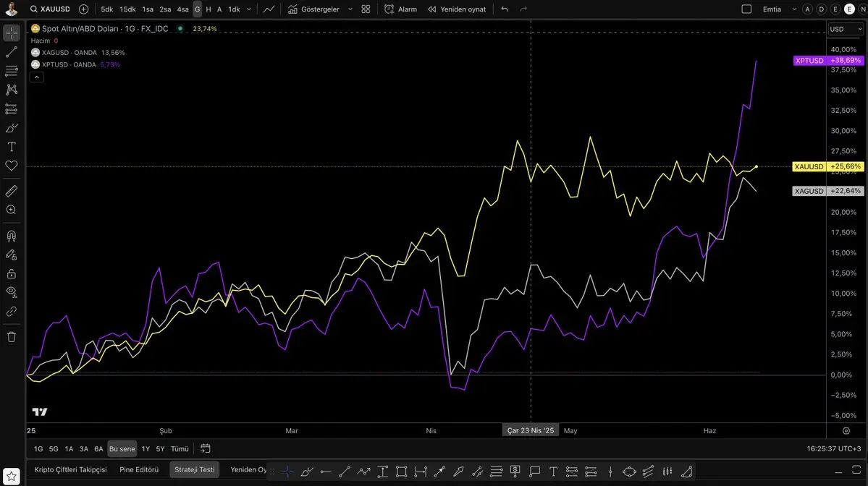This screenshot has width=868, height=486.
Task: Open the go-to-date calendar icon
Action: click(x=206, y=449)
